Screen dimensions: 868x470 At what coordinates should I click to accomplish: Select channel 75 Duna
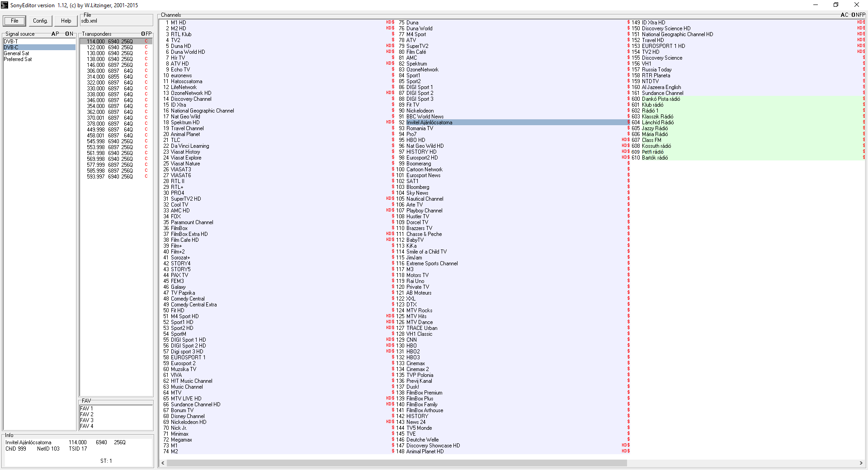[x=513, y=23]
